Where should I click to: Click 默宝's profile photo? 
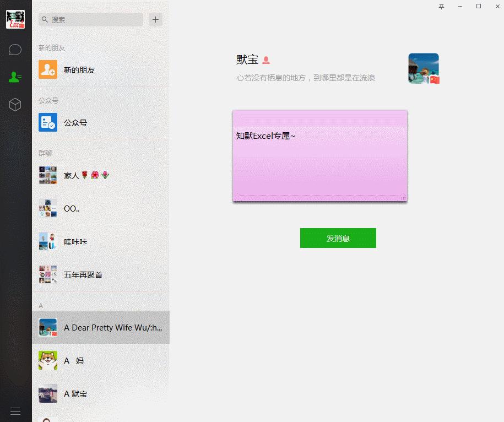click(423, 68)
